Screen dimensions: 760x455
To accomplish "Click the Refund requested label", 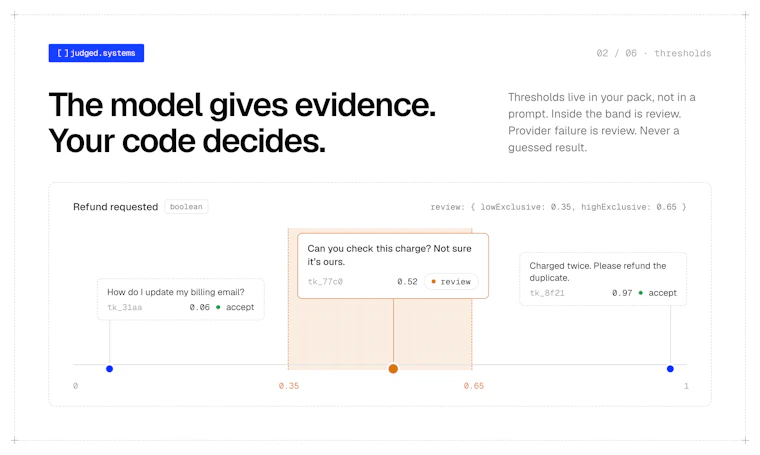I will pyautogui.click(x=115, y=207).
